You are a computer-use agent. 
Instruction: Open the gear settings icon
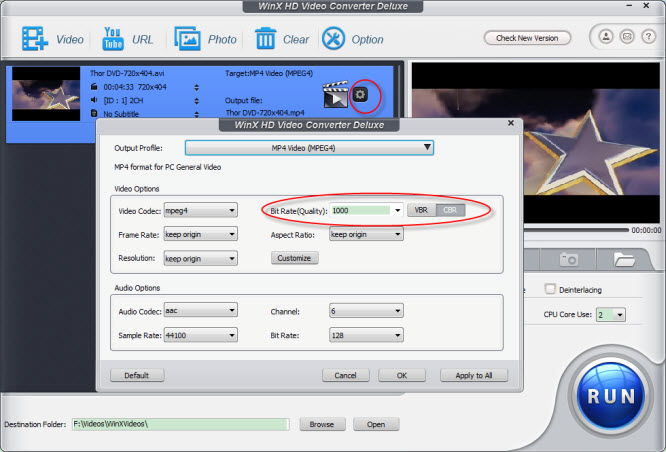pos(360,94)
